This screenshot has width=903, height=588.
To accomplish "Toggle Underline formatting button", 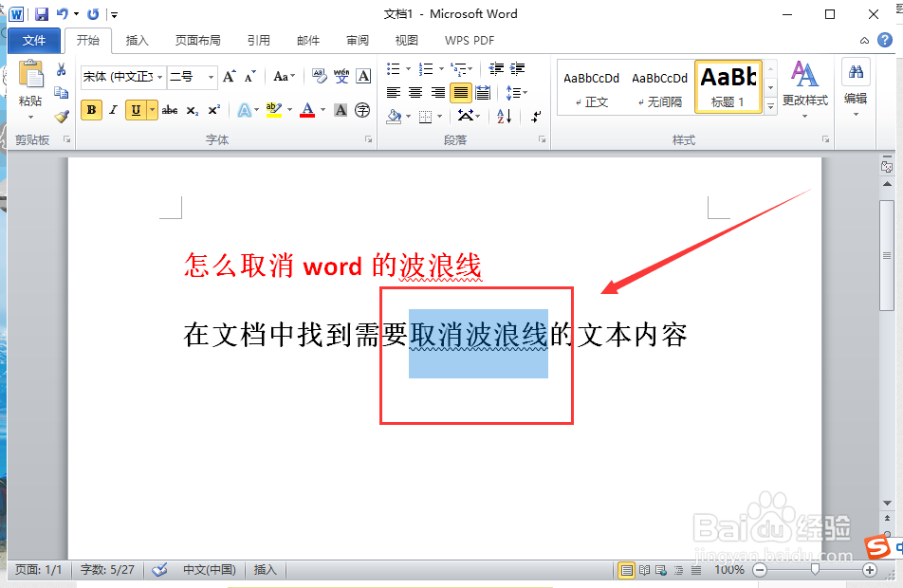I will (x=136, y=110).
